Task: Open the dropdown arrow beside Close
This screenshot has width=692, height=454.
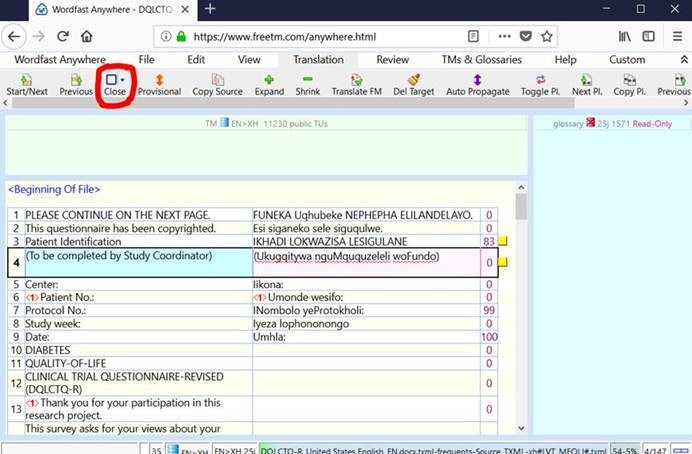Action: (x=122, y=79)
